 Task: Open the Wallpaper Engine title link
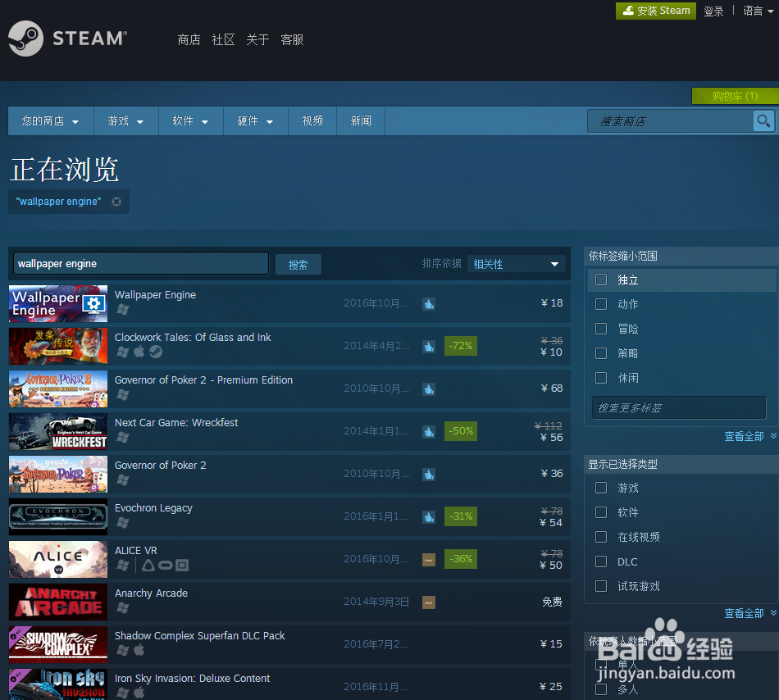pos(155,295)
